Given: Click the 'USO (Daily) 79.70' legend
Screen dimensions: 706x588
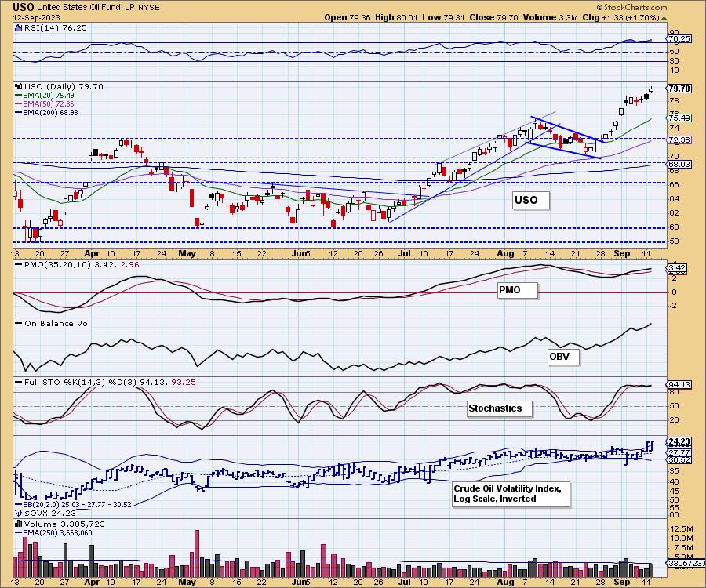Looking at the screenshot, I should point(64,86).
